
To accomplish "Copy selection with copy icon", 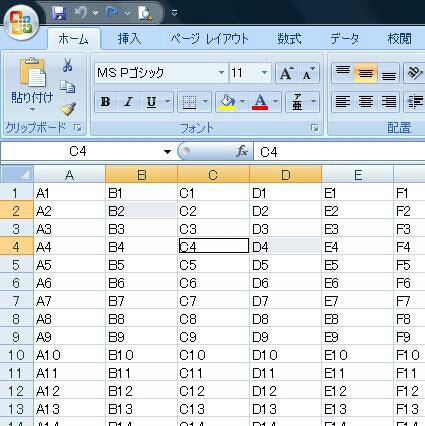I will coord(68,87).
